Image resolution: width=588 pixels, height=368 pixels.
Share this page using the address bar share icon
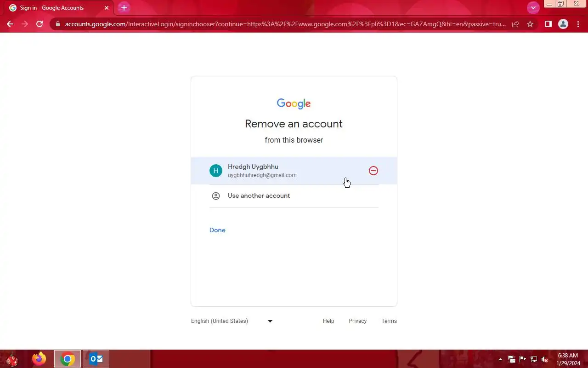point(515,24)
